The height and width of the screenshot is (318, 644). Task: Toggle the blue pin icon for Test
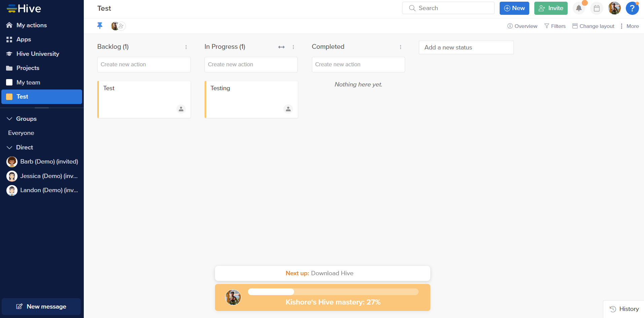[100, 26]
